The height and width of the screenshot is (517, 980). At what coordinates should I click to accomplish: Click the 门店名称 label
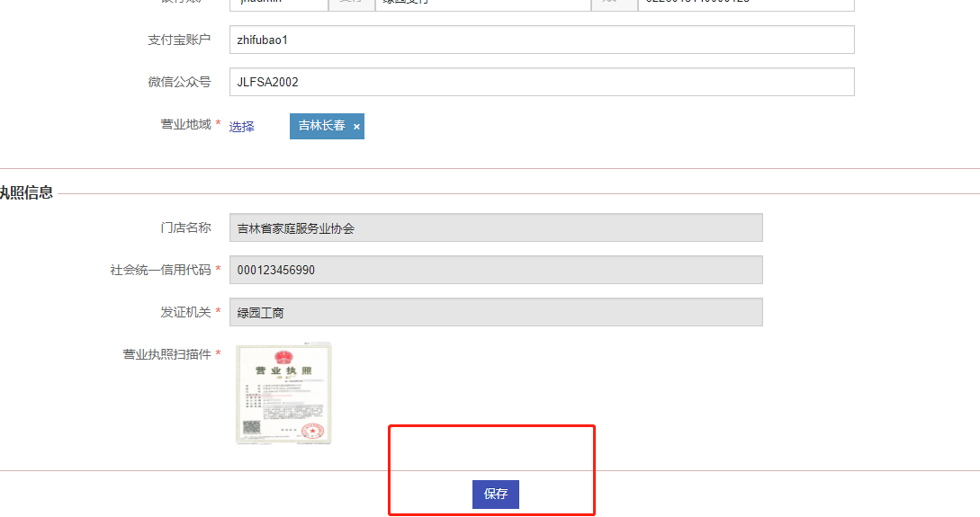point(185,227)
